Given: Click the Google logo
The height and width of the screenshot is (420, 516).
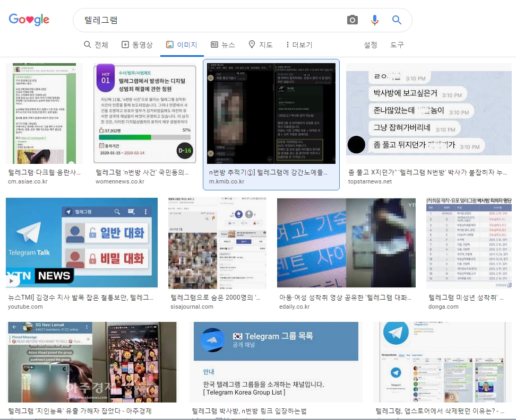Looking at the screenshot, I should pos(29,20).
